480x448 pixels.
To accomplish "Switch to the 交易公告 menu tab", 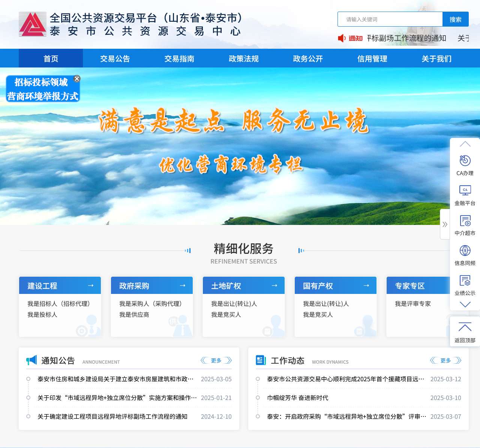I will point(115,58).
